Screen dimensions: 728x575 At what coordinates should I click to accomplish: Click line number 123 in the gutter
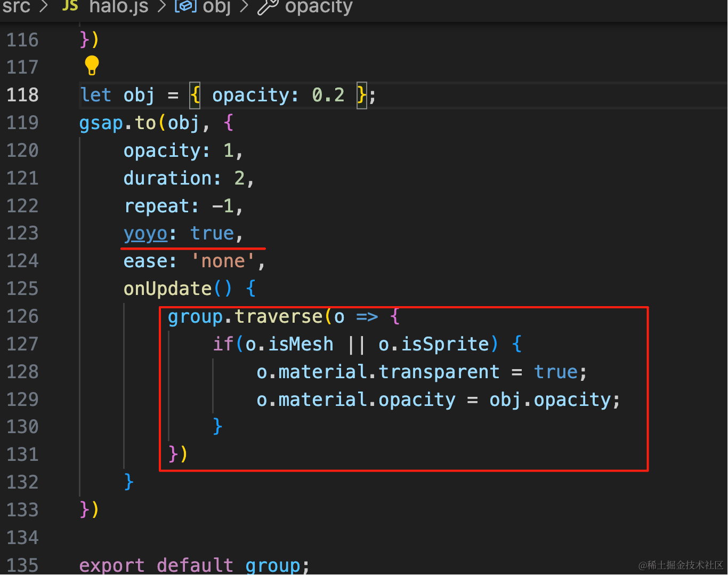point(22,233)
